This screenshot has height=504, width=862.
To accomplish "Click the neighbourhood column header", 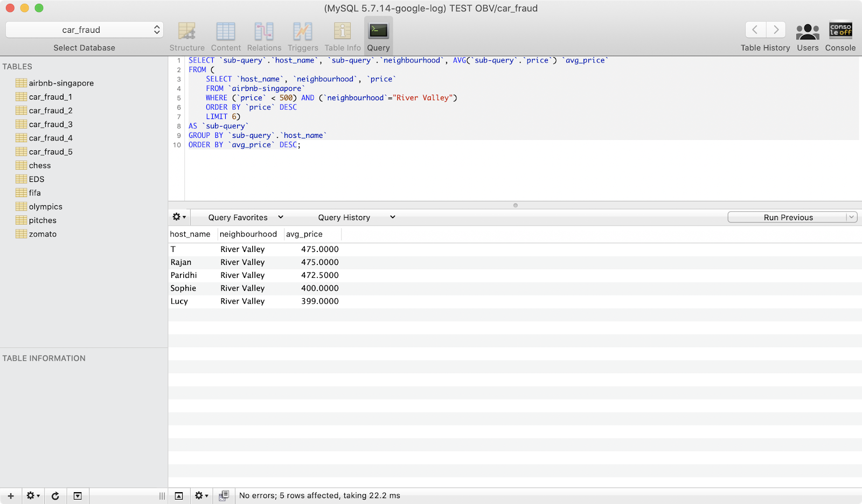I will pos(248,234).
